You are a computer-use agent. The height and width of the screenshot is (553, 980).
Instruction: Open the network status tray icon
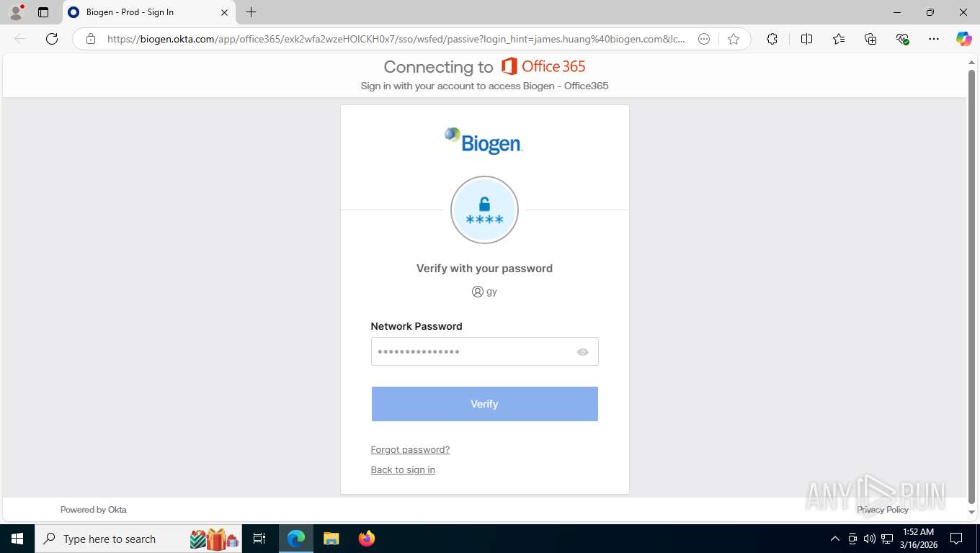click(x=887, y=539)
